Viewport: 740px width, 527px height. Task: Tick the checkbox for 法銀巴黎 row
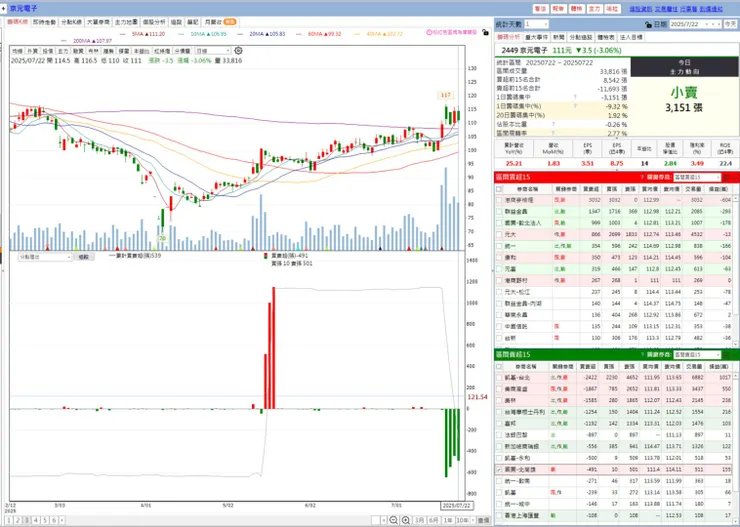499,435
